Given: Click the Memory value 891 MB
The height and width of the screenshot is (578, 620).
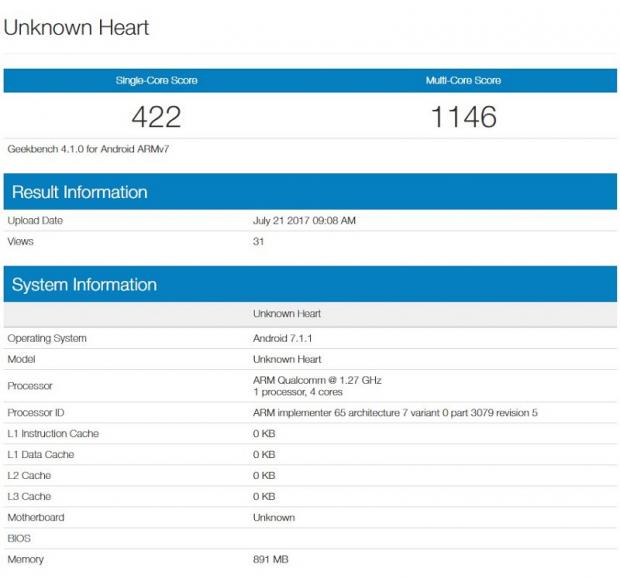Looking at the screenshot, I should (271, 559).
